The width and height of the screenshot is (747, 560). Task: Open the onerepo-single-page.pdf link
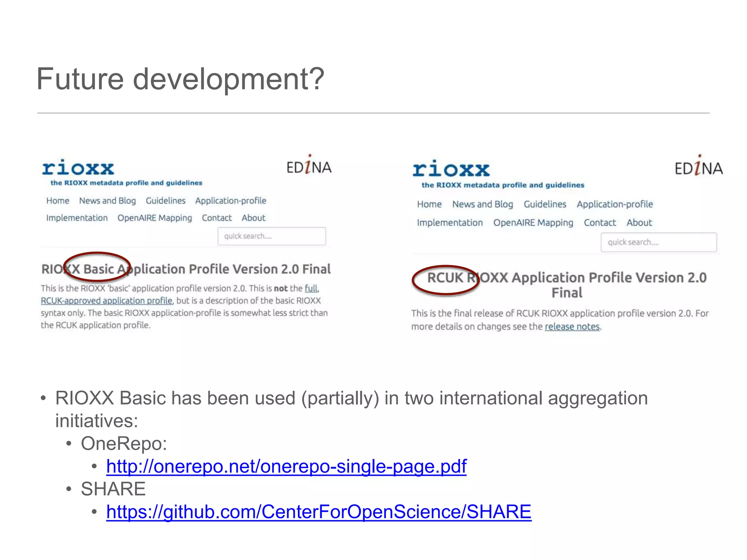click(x=286, y=466)
